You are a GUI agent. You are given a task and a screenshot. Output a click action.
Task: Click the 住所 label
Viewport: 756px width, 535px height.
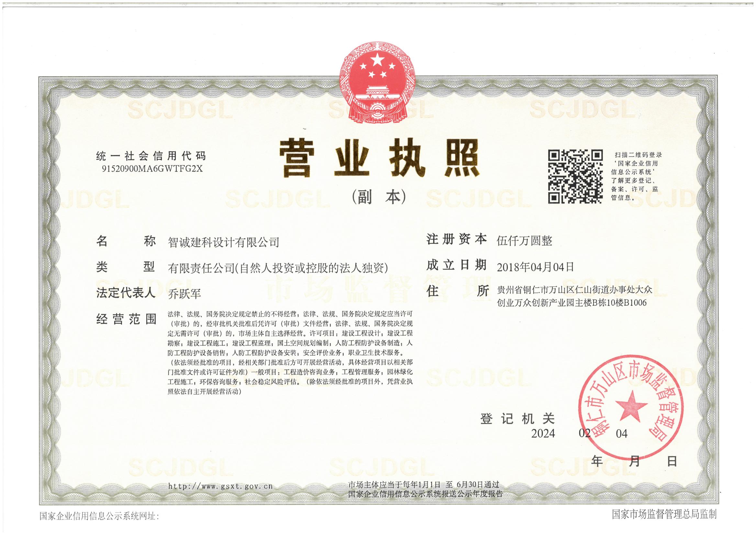(458, 291)
